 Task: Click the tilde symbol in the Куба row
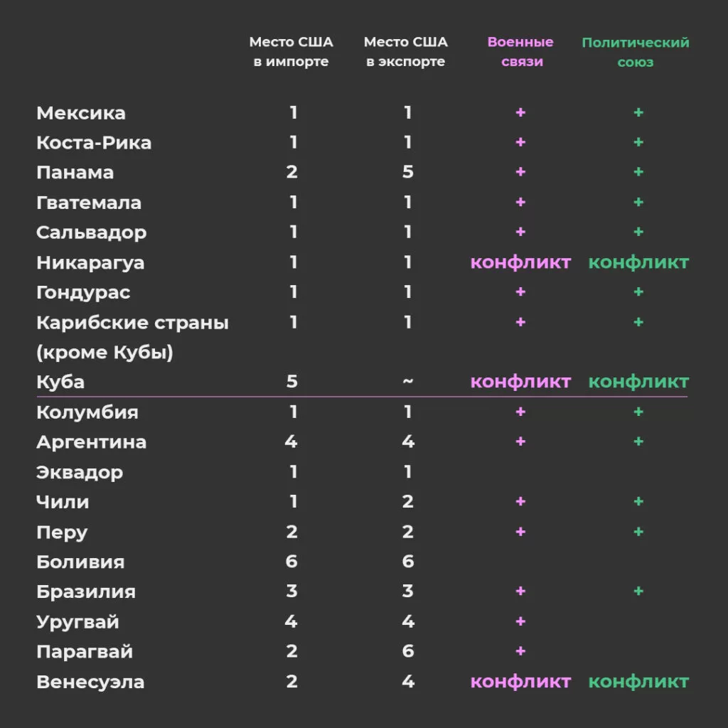click(407, 382)
